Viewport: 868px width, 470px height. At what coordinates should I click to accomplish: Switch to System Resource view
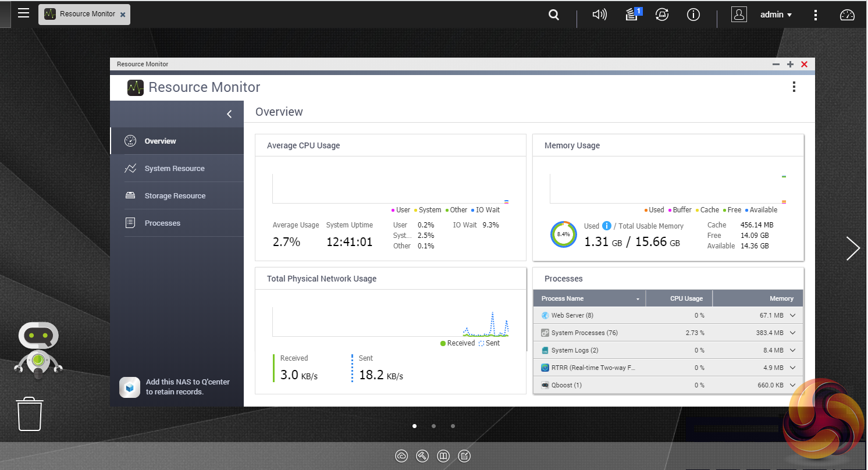175,169
